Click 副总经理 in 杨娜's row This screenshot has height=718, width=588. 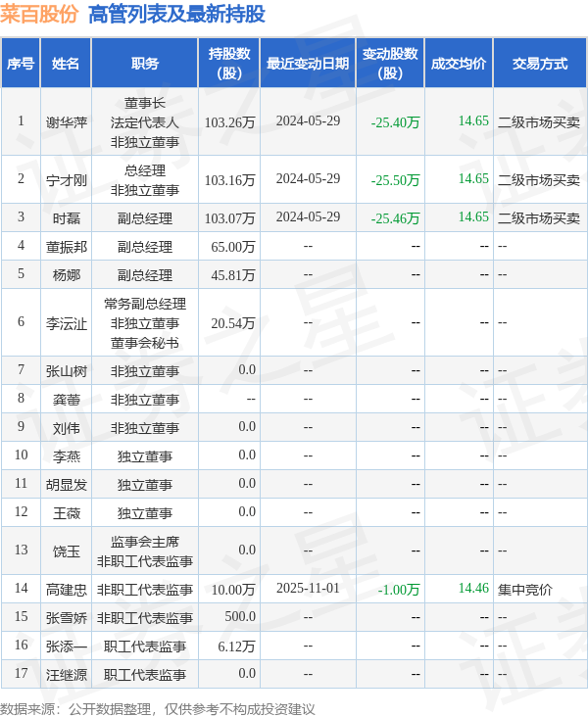point(145,275)
